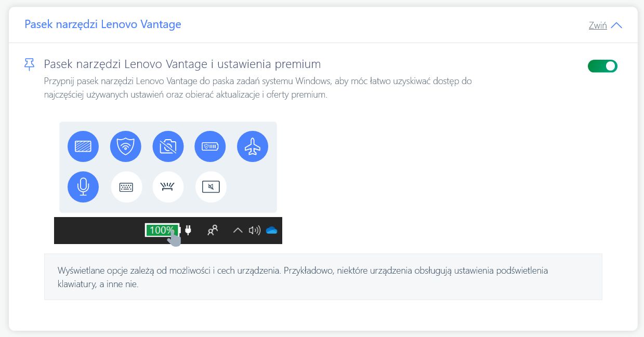
Task: Click the Wi-Fi security shield icon
Action: pos(126,146)
